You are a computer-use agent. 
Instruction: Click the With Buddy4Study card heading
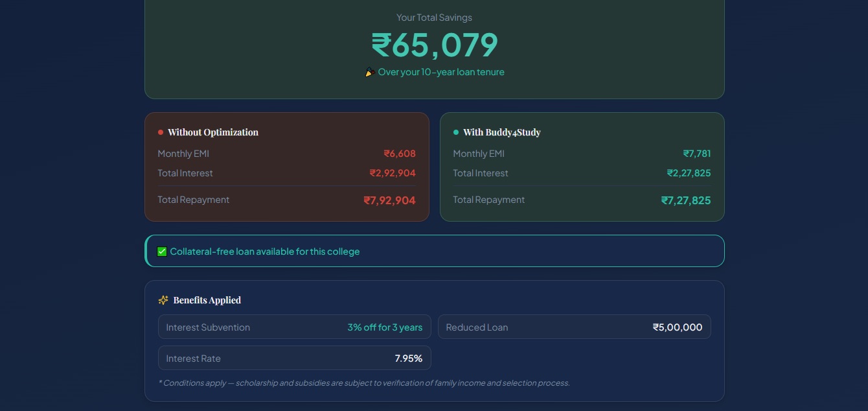[502, 132]
